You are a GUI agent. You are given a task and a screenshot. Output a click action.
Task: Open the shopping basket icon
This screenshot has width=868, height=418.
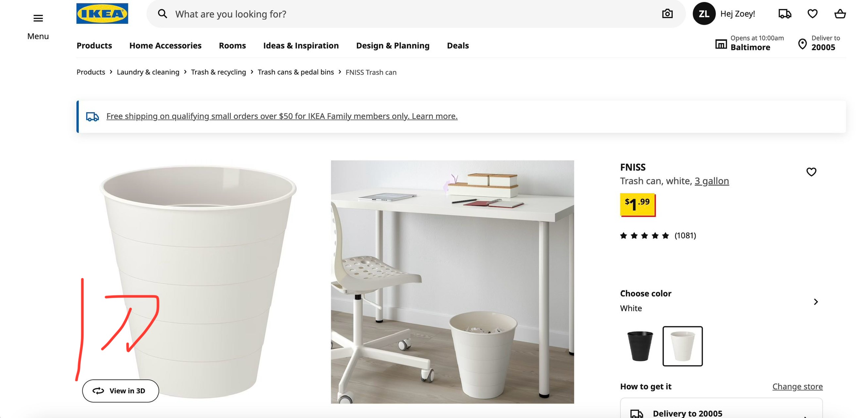[x=840, y=14]
